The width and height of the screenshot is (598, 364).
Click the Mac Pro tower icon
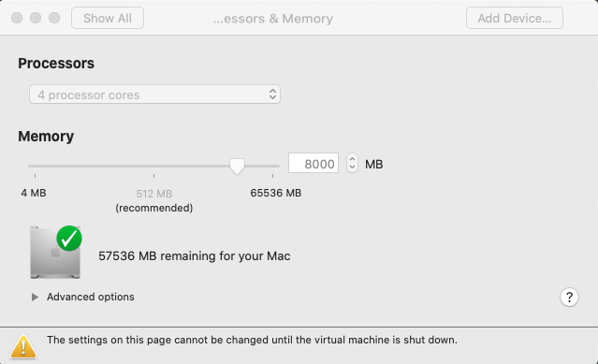[x=55, y=253]
